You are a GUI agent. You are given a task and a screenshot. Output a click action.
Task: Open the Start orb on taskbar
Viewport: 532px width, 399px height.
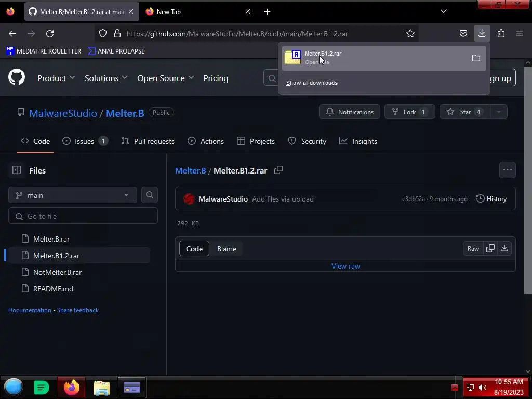pyautogui.click(x=14, y=387)
